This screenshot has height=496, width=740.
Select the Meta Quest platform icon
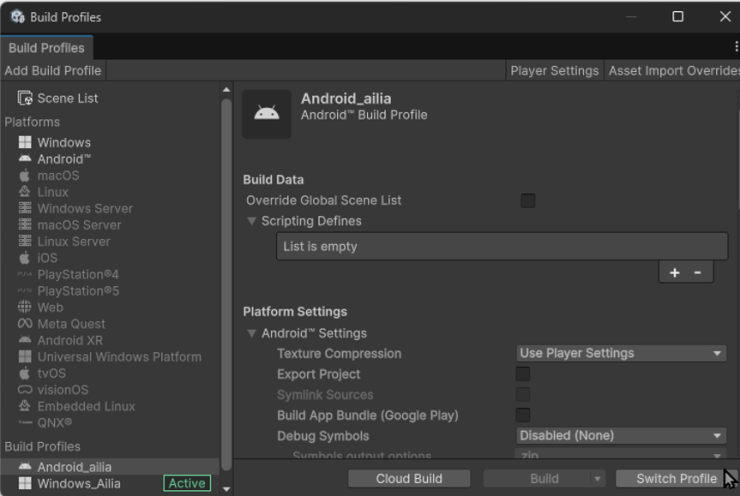coord(25,324)
